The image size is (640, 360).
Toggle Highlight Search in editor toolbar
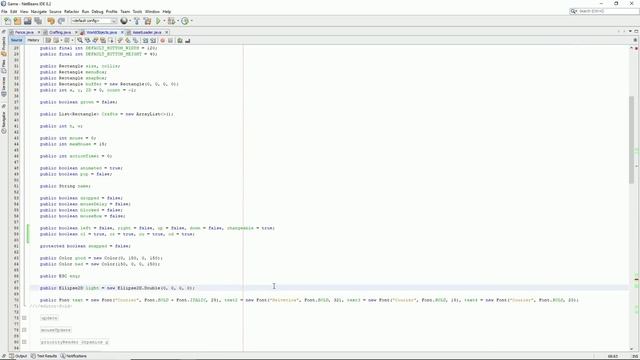(x=103, y=40)
